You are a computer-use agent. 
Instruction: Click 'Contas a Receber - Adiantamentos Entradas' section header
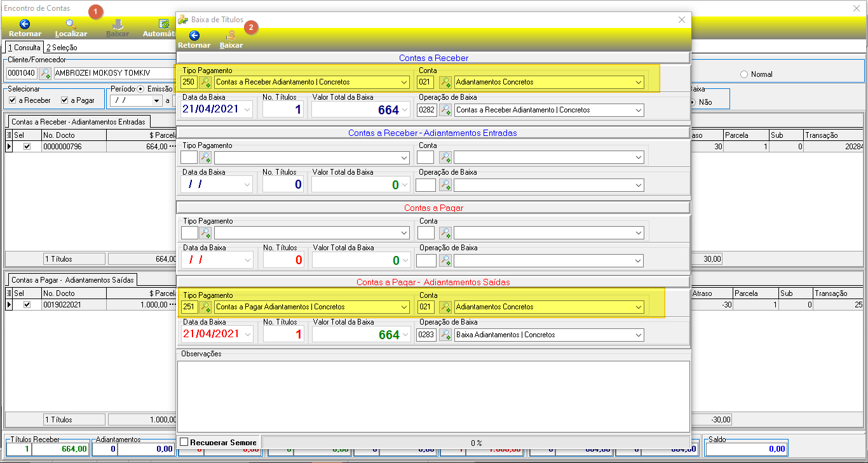click(433, 133)
